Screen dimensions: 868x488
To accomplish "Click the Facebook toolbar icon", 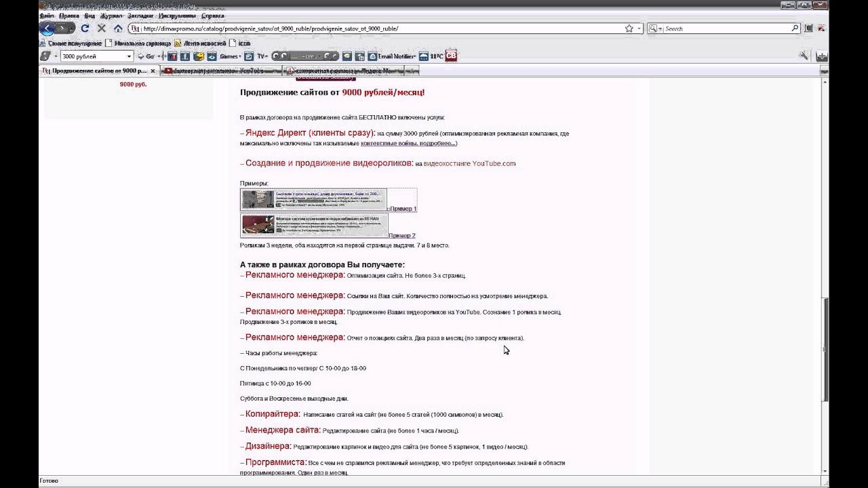I will (x=184, y=56).
